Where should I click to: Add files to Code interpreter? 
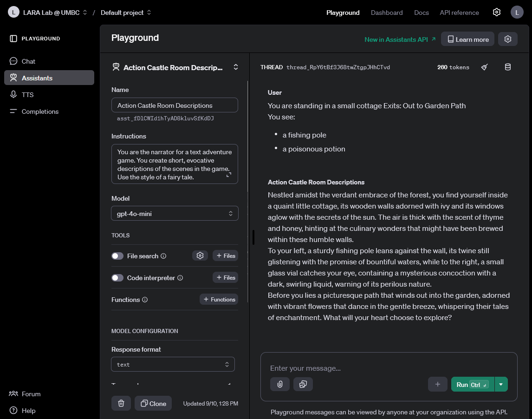tap(226, 277)
